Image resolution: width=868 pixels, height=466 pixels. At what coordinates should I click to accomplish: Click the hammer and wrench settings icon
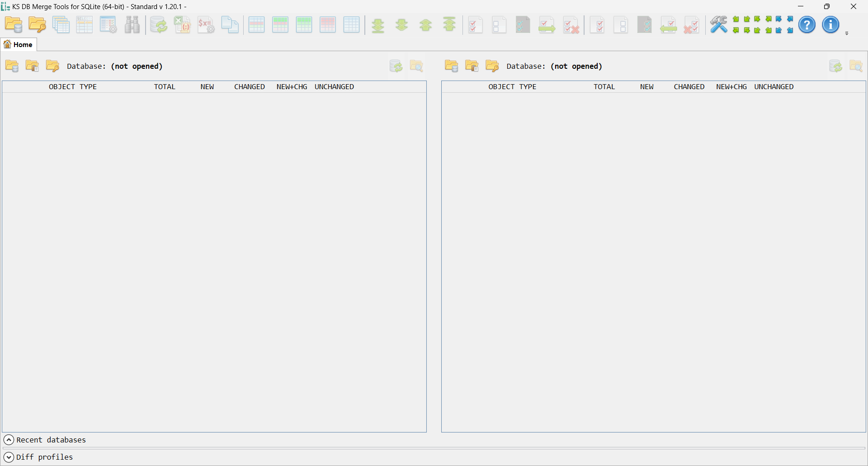[718, 25]
